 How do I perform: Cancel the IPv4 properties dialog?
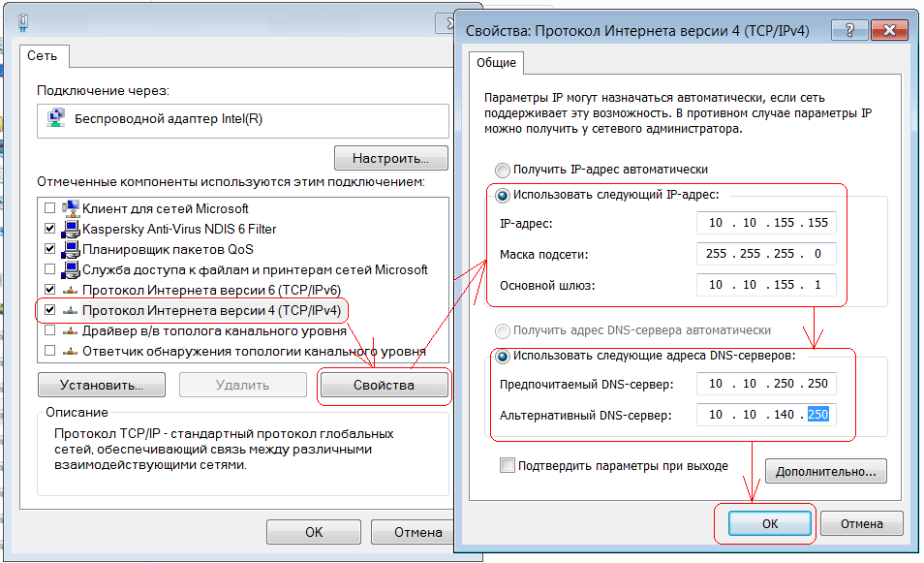point(862,523)
